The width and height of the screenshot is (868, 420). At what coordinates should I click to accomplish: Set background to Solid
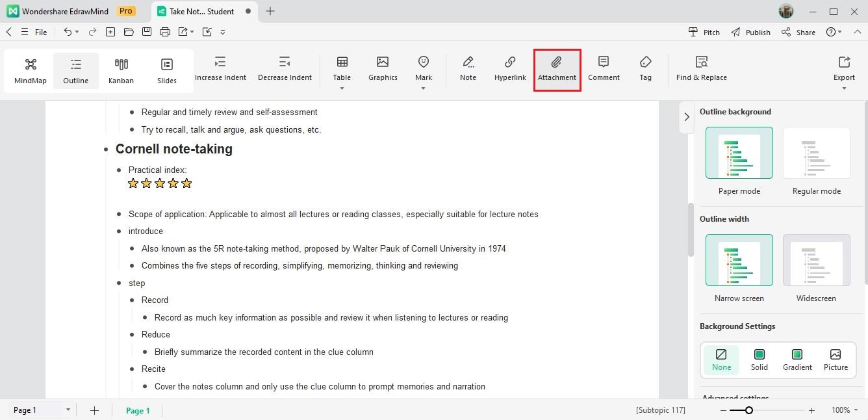pos(759,360)
